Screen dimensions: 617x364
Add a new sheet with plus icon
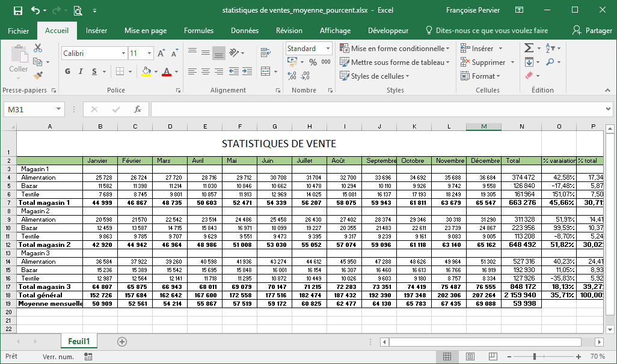(x=122, y=341)
